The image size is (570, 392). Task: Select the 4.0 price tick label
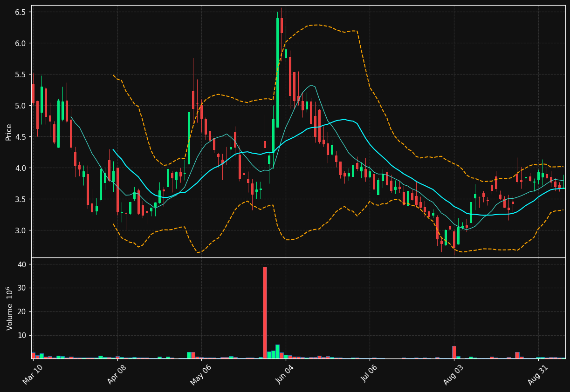point(21,168)
